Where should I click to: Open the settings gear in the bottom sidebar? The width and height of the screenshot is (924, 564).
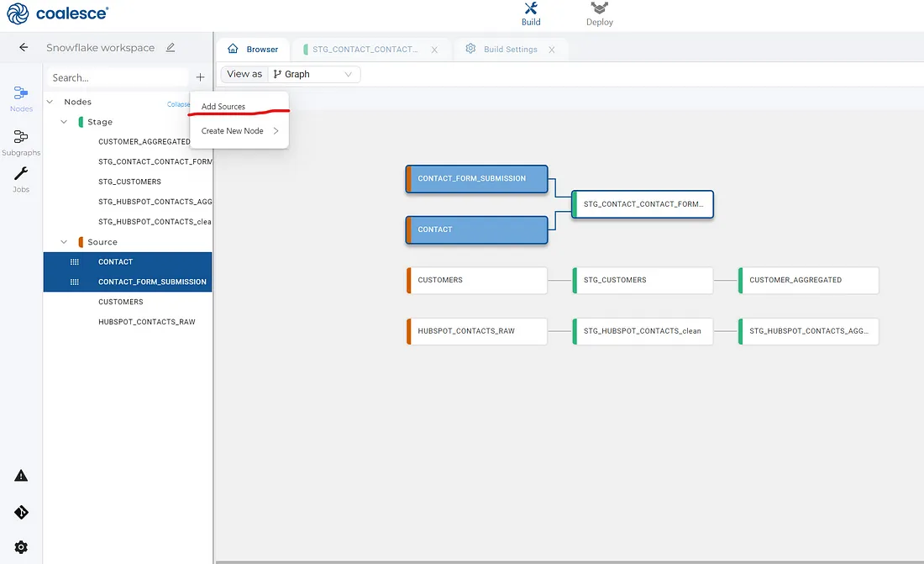[x=20, y=546]
